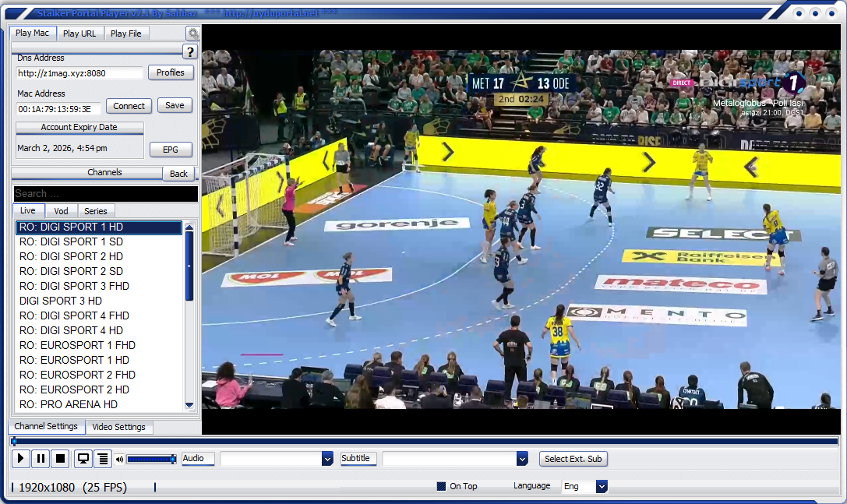Switch to the Play URL tab
Image resolution: width=847 pixels, height=504 pixels.
tap(79, 33)
